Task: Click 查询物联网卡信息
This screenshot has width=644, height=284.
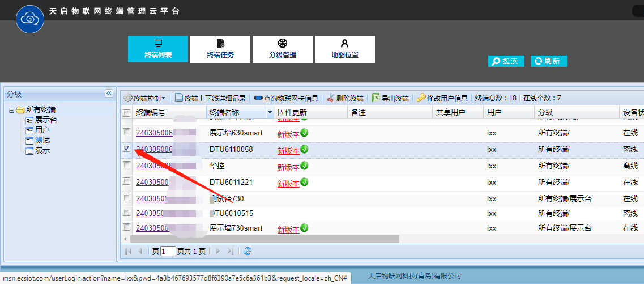Action: pos(286,98)
